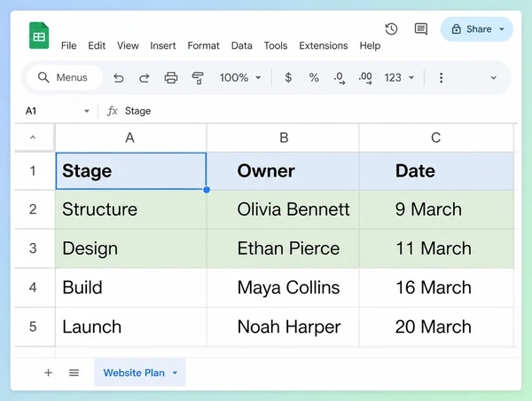Select the Design cell
Image resolution: width=532 pixels, height=401 pixels.
(x=131, y=248)
